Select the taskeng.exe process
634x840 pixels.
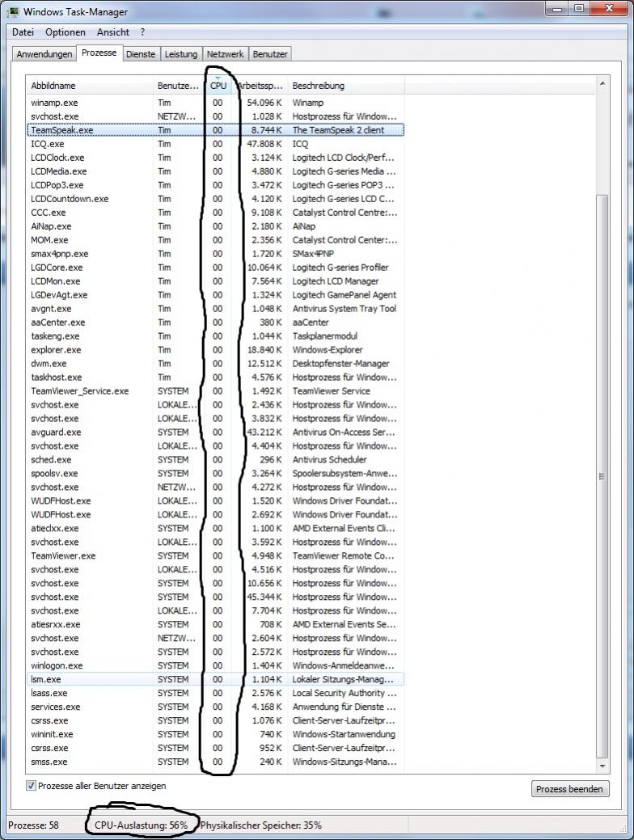(x=215, y=336)
